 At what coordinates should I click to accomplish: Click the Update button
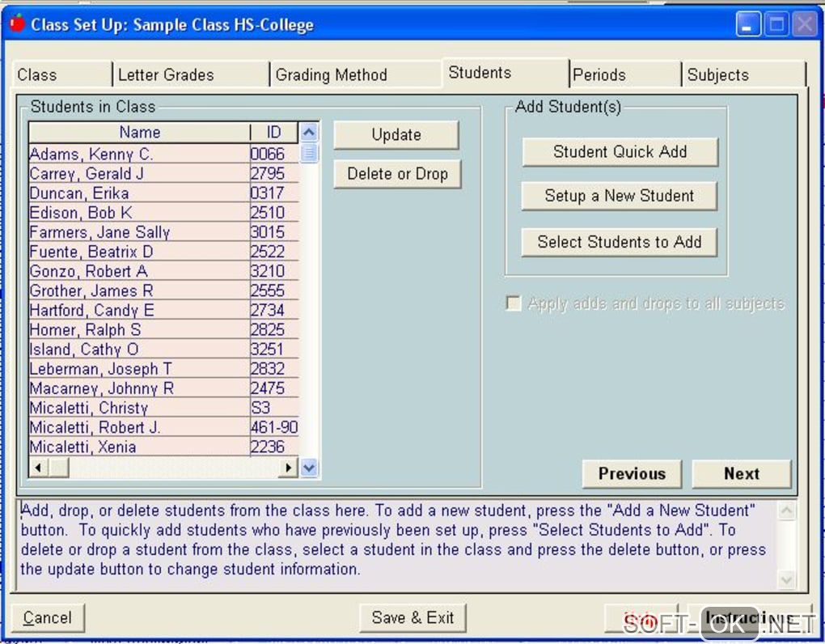(x=396, y=134)
